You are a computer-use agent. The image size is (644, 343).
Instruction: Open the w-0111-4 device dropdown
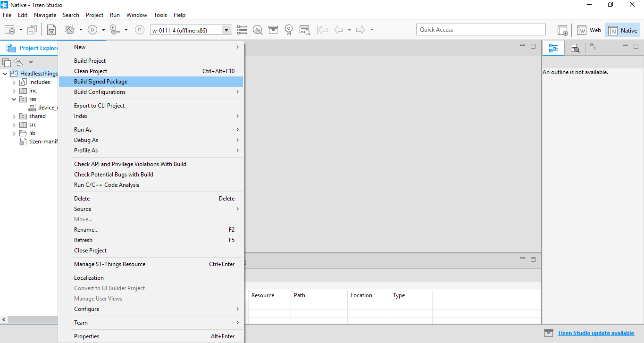pos(227,30)
